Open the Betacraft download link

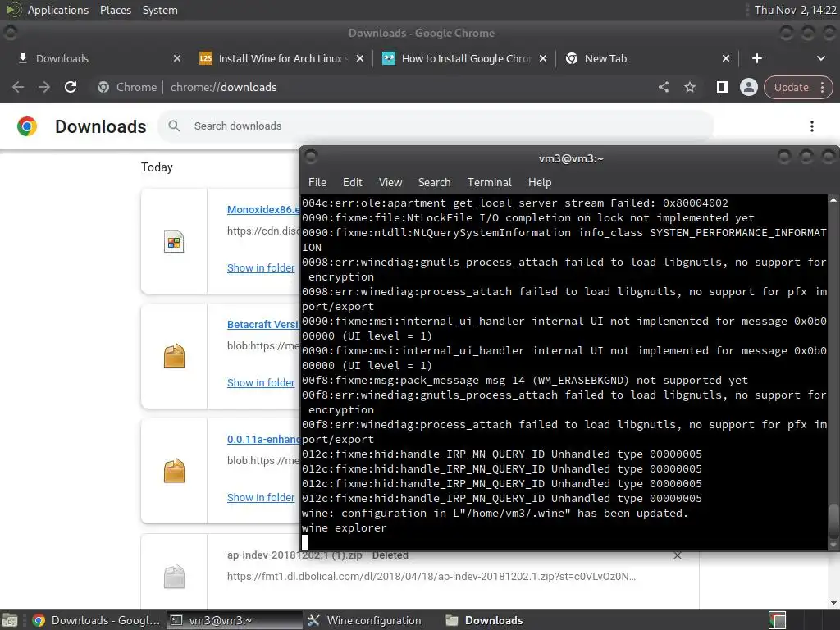pos(263,324)
